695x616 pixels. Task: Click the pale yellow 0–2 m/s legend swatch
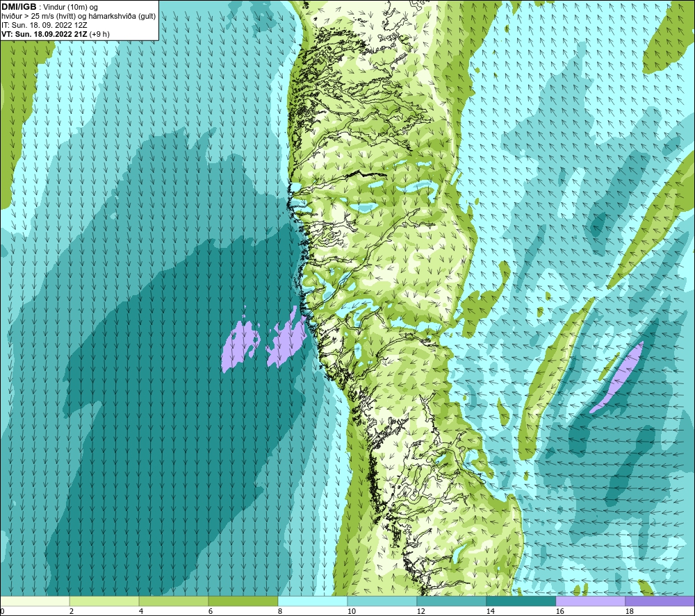[35, 601]
